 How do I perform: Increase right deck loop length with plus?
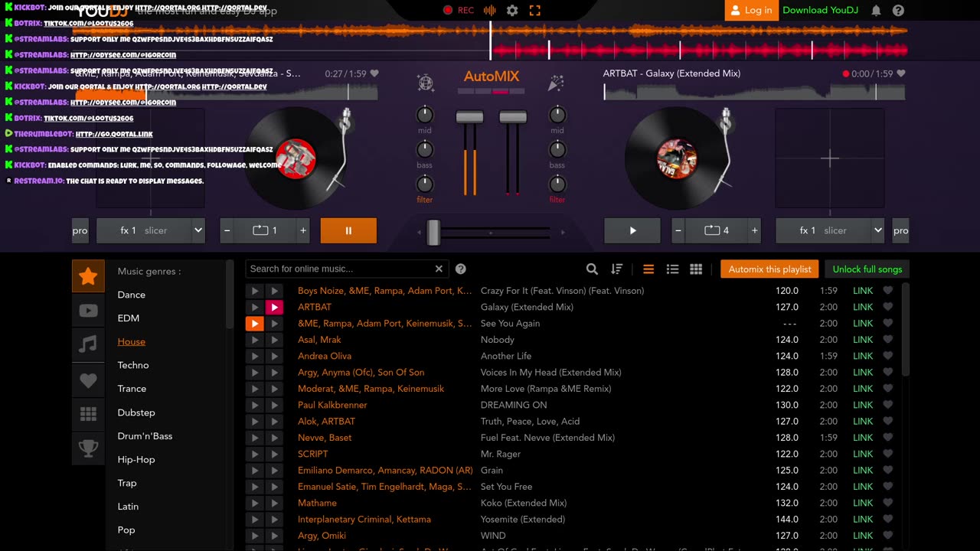point(754,230)
